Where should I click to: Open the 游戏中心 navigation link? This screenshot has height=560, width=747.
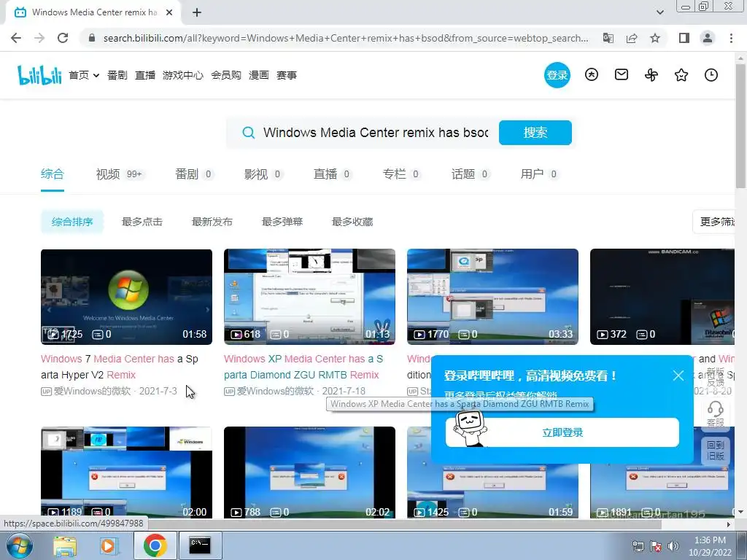183,75
